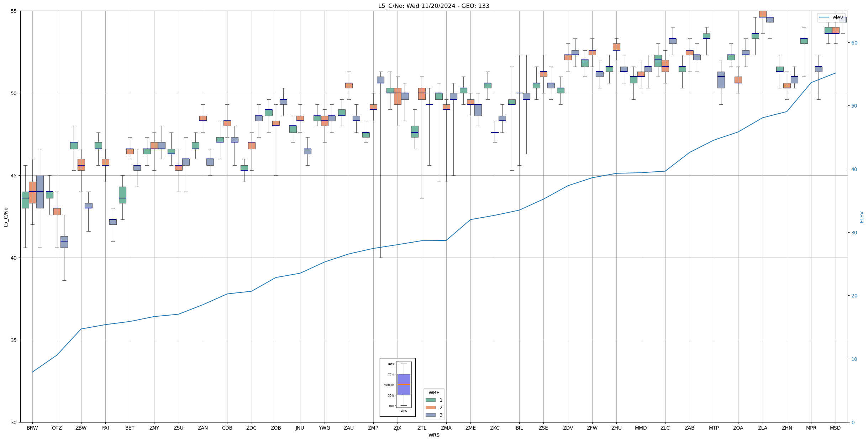Click the BRW station tick label

click(32, 428)
